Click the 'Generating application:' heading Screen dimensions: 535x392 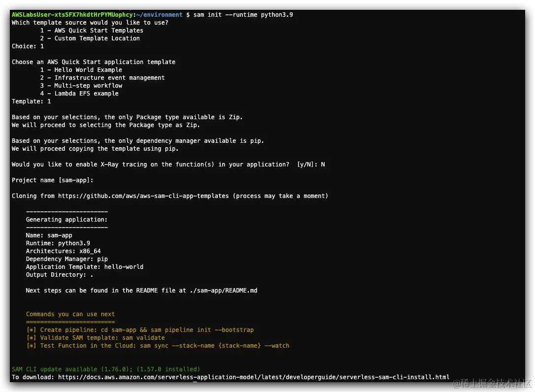[67, 219]
